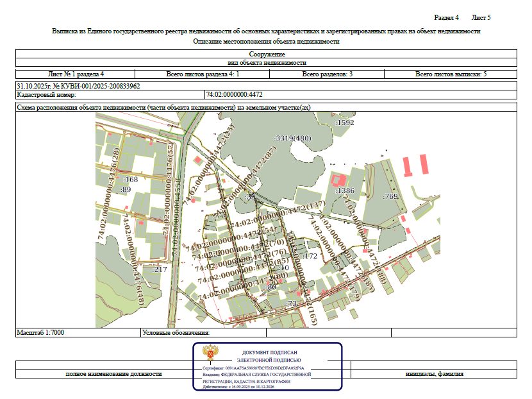
Task: Click the 'вид объекта недвижимости' label
Action: (267, 62)
